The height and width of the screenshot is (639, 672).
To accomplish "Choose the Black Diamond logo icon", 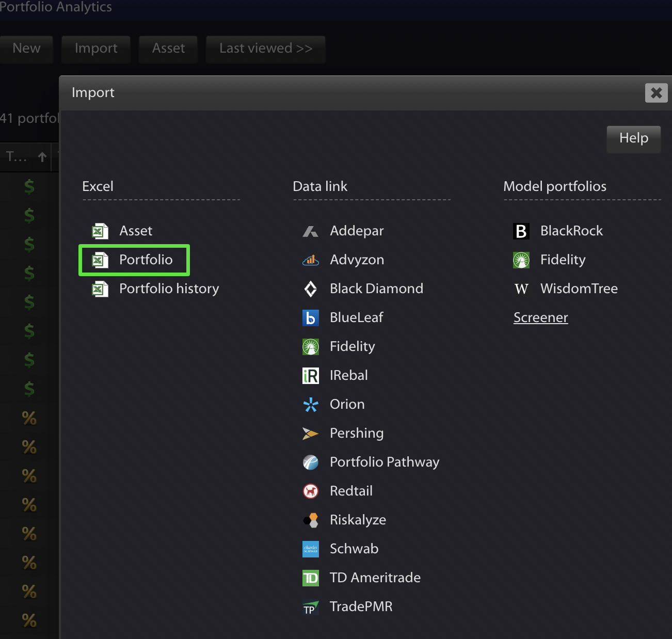I will [x=310, y=289].
